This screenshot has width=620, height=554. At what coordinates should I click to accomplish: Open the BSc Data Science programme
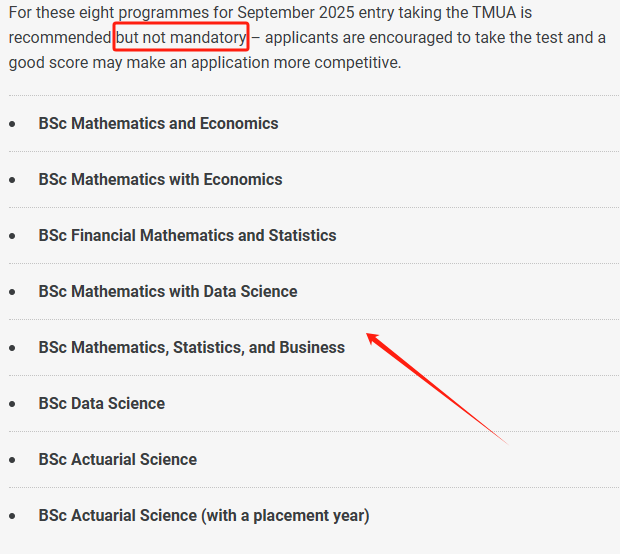tap(102, 403)
